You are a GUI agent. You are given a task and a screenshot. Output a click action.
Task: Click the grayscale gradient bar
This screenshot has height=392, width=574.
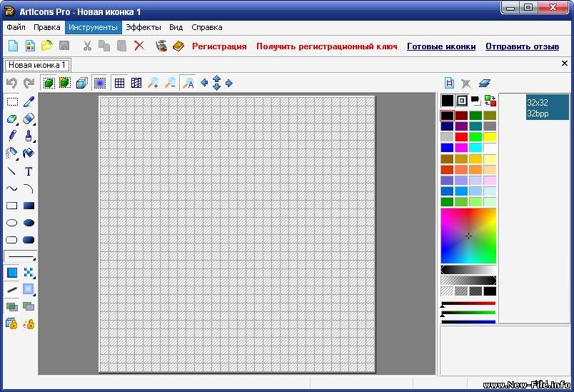click(468, 270)
